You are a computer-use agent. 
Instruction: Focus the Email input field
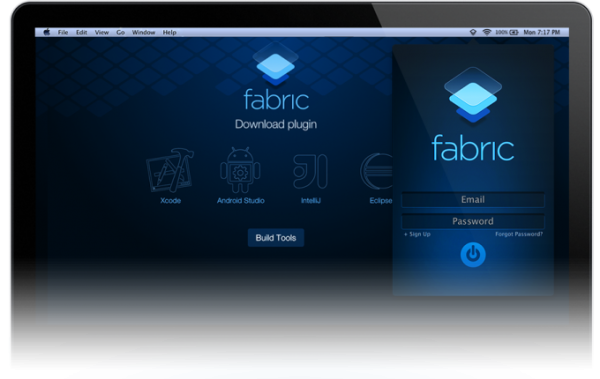(473, 200)
